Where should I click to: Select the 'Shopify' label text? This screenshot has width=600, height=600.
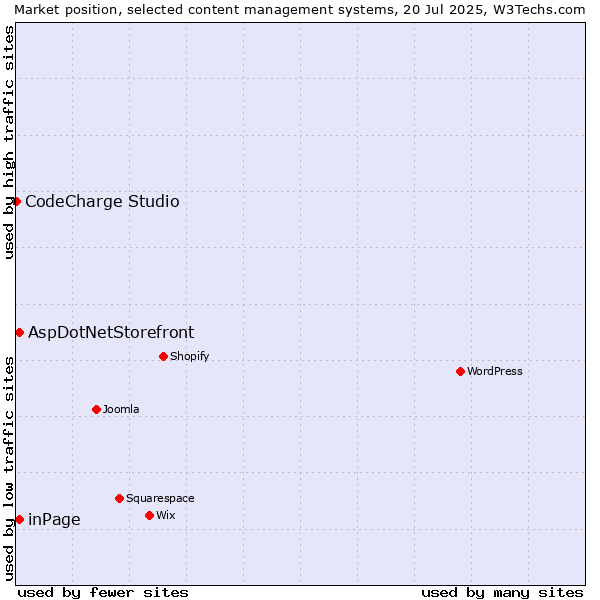click(x=189, y=357)
